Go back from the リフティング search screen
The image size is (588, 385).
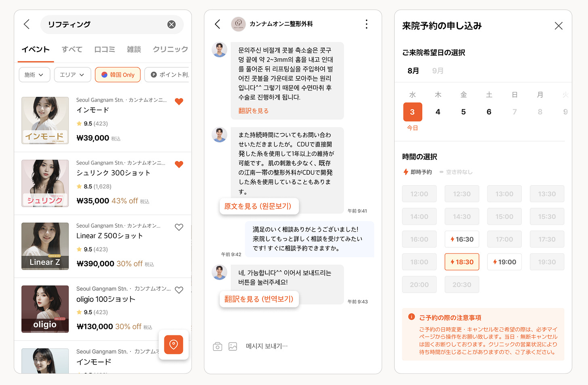click(27, 24)
